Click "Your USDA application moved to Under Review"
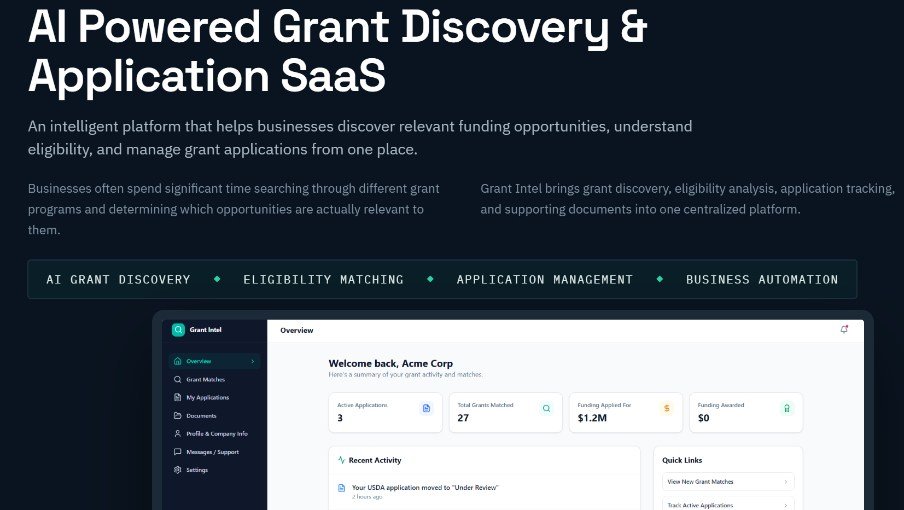 click(x=425, y=488)
